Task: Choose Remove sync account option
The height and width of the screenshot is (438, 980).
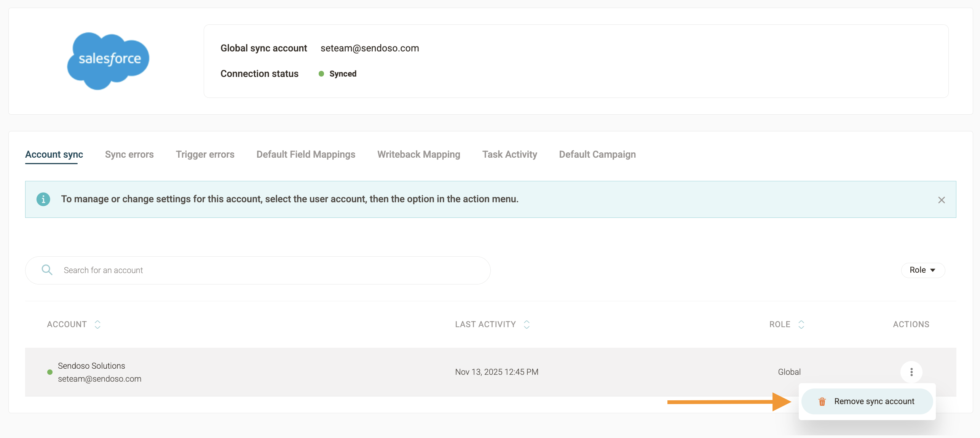Action: pyautogui.click(x=867, y=401)
